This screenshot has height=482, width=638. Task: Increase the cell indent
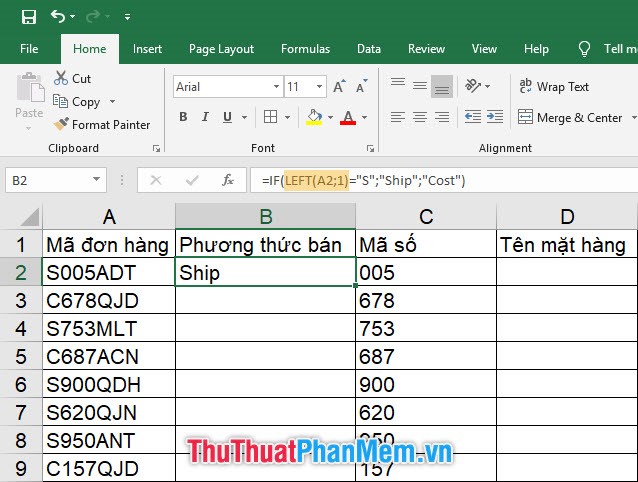tap(495, 117)
